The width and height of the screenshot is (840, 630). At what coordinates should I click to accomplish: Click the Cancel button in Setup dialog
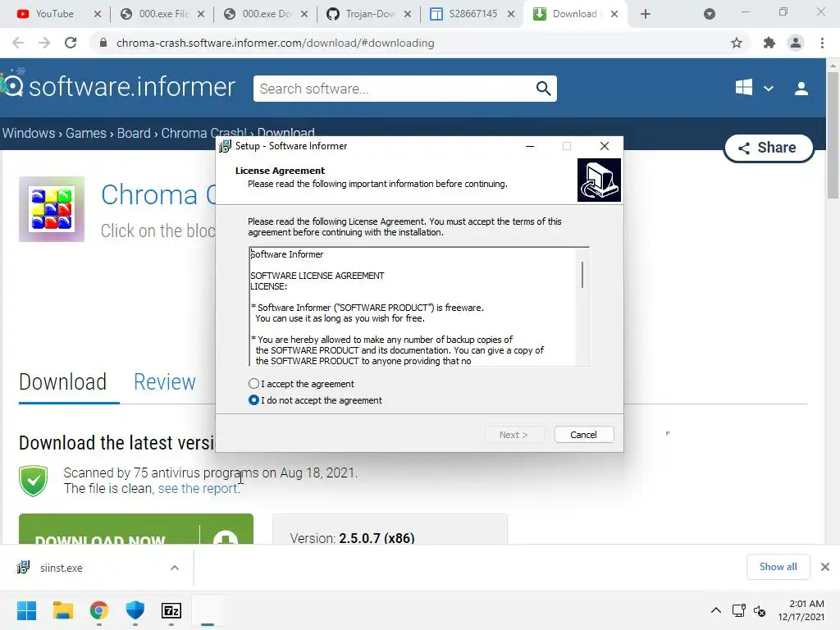[x=583, y=435]
